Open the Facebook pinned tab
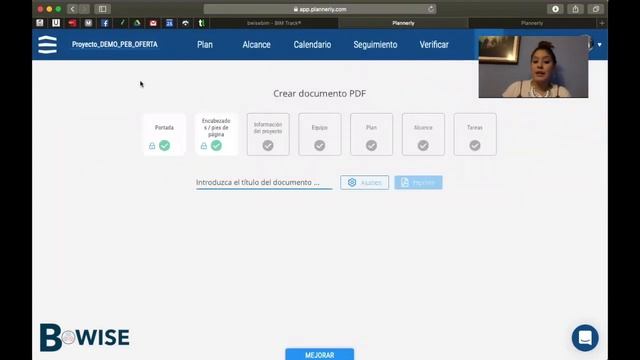The width and height of the screenshot is (640, 360). (104, 23)
